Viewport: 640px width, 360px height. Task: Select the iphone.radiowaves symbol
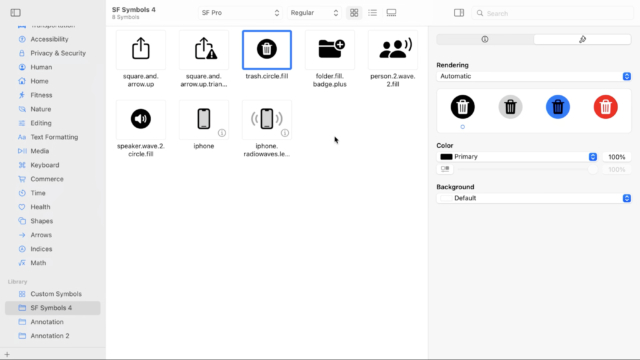[x=267, y=120]
